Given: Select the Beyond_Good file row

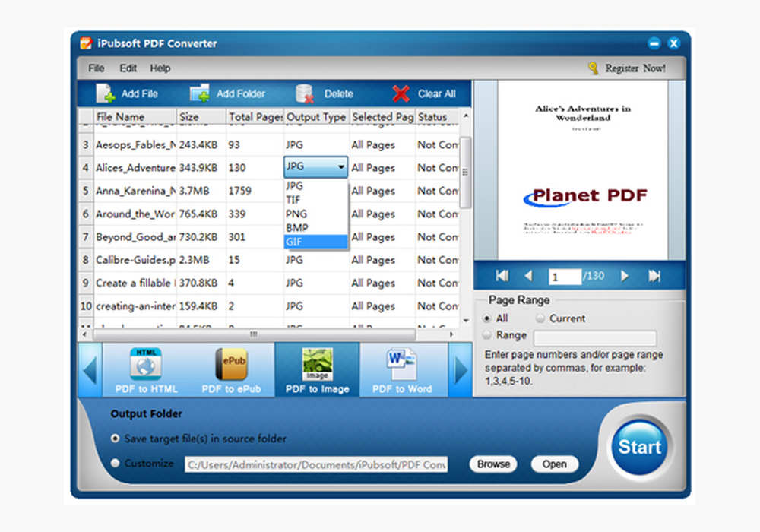Looking at the screenshot, I should (269, 237).
